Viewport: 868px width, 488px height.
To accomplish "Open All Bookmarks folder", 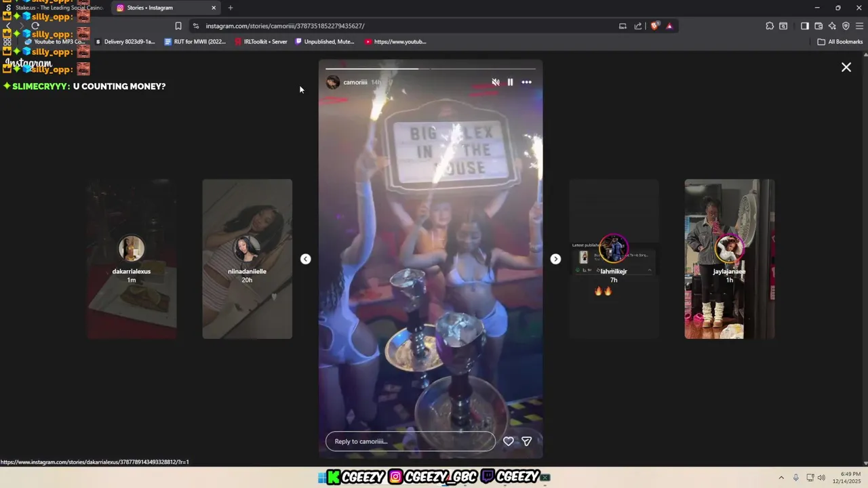I will [x=840, y=41].
